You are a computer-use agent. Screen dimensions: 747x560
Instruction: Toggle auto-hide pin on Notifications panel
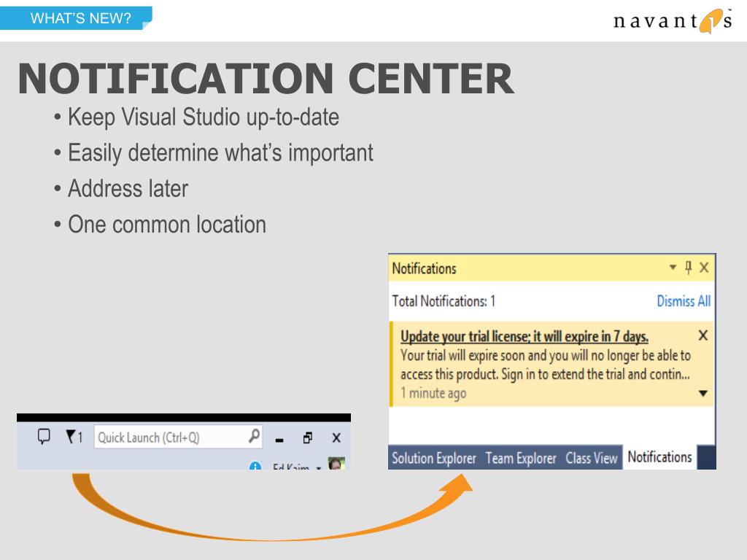[x=688, y=267]
